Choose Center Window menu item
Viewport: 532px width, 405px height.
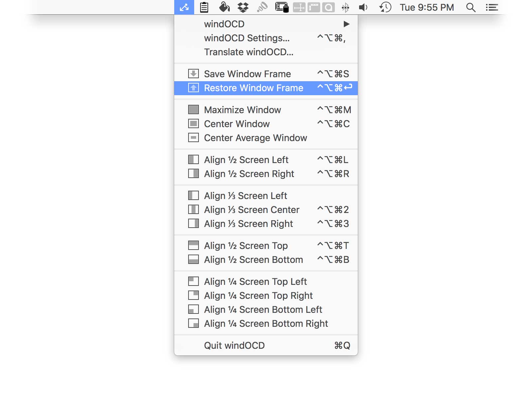pyautogui.click(x=266, y=124)
